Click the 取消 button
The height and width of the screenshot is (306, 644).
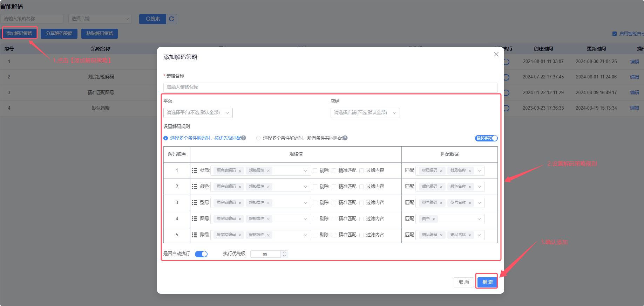point(463,282)
